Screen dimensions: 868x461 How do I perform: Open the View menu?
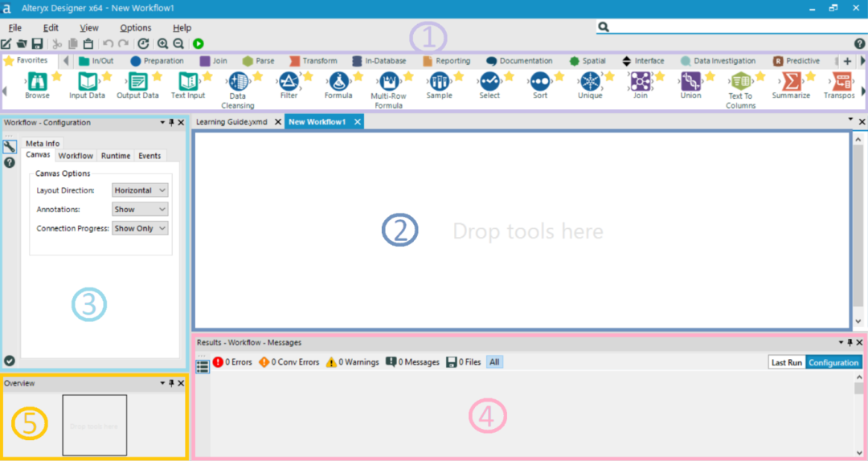89,27
